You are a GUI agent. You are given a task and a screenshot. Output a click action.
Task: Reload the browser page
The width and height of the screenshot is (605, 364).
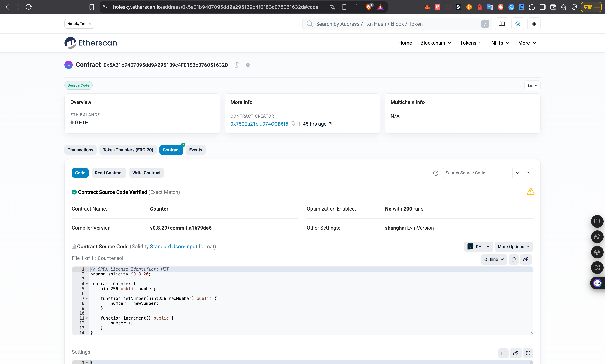(x=29, y=7)
